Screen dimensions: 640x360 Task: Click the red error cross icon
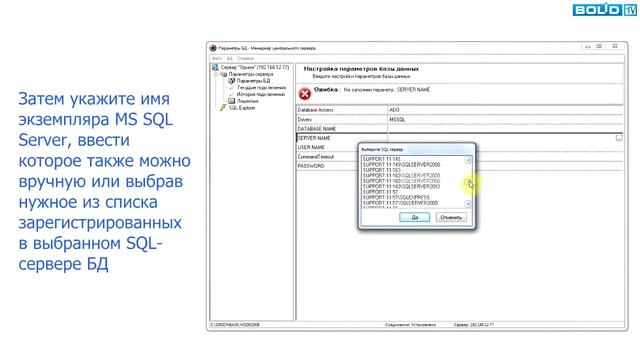[x=304, y=94]
